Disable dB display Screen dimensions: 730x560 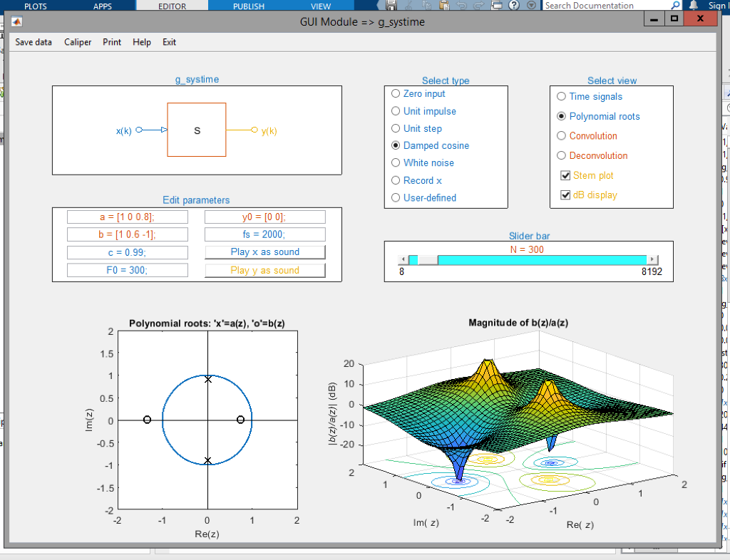tap(565, 195)
